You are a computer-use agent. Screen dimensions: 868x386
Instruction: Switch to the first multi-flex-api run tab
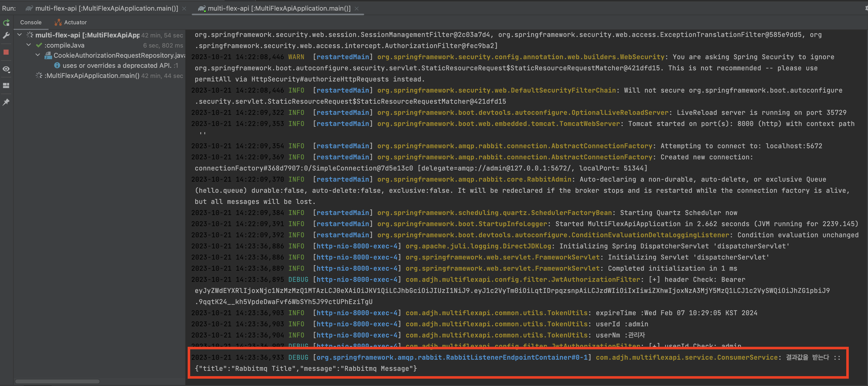pos(106,8)
